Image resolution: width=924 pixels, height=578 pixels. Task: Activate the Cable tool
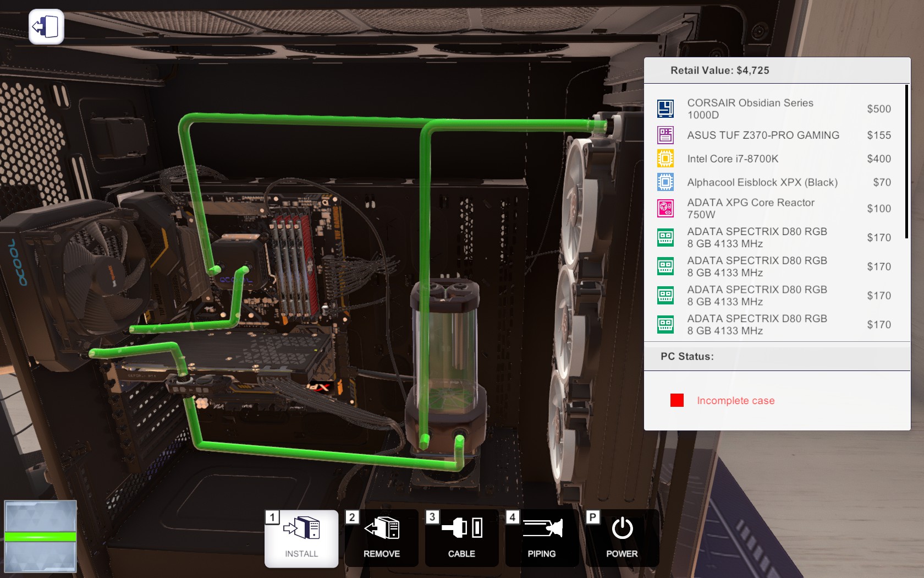pos(461,538)
